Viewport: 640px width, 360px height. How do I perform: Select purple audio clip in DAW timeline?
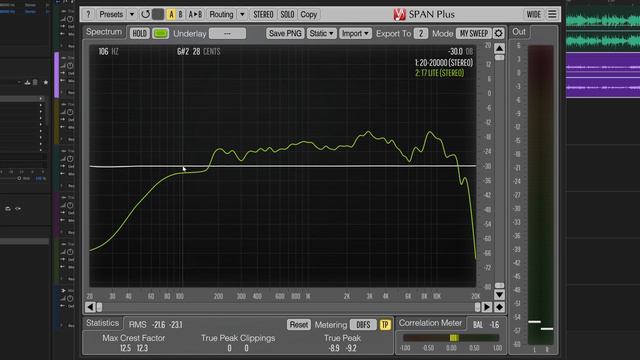coord(603,76)
